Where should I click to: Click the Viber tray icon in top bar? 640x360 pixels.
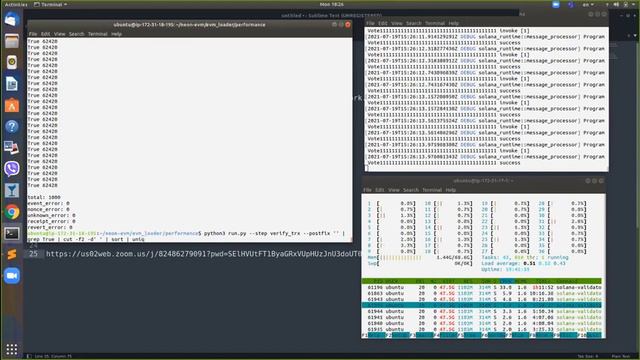(x=571, y=4)
